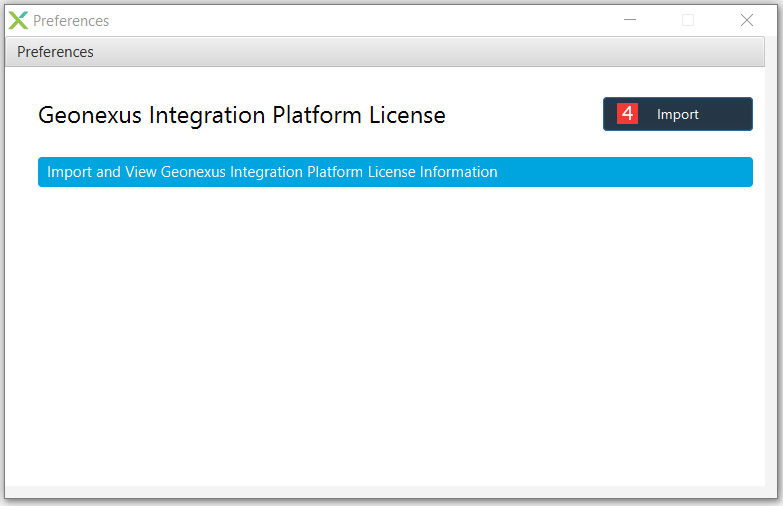Open the Preferences menu header
Image resolution: width=783 pixels, height=506 pixels.
tap(55, 52)
